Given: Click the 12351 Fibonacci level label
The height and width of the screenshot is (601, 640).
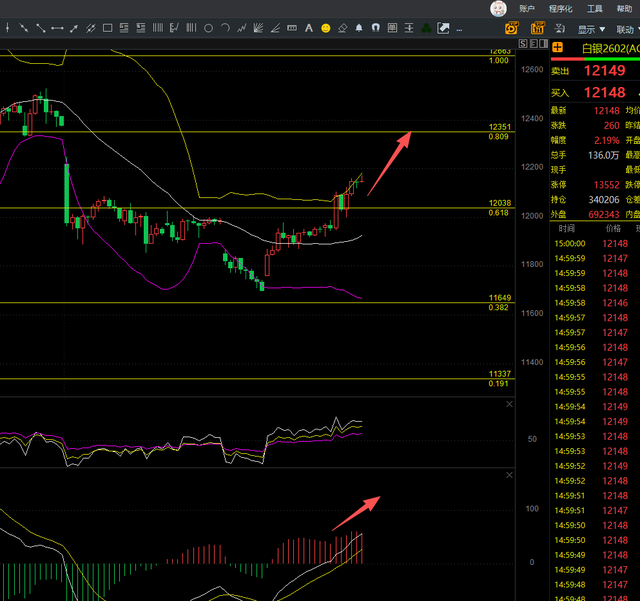Looking at the screenshot, I should point(500,127).
